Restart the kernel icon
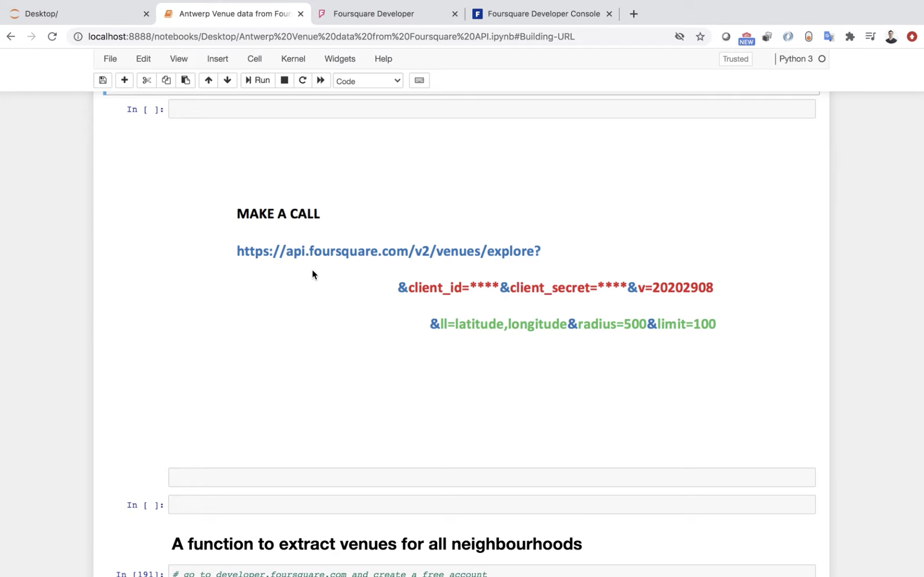Viewport: 924px width, 577px height. [302, 80]
